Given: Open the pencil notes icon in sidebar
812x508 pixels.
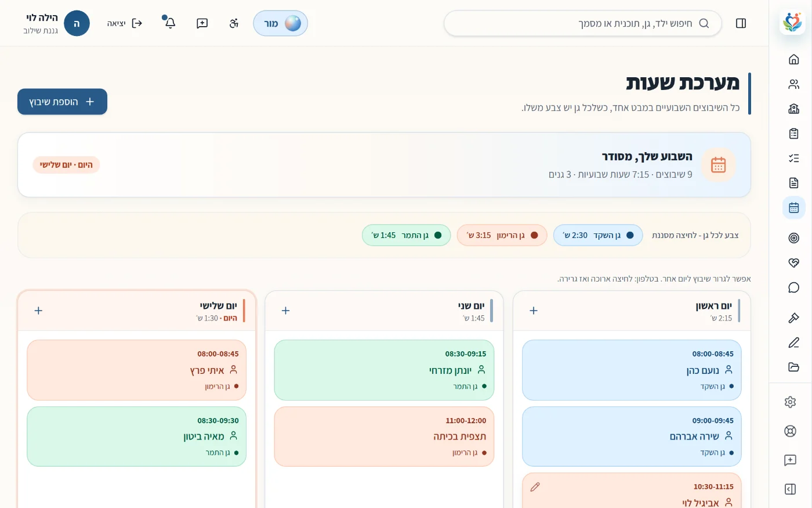Looking at the screenshot, I should pos(793,343).
